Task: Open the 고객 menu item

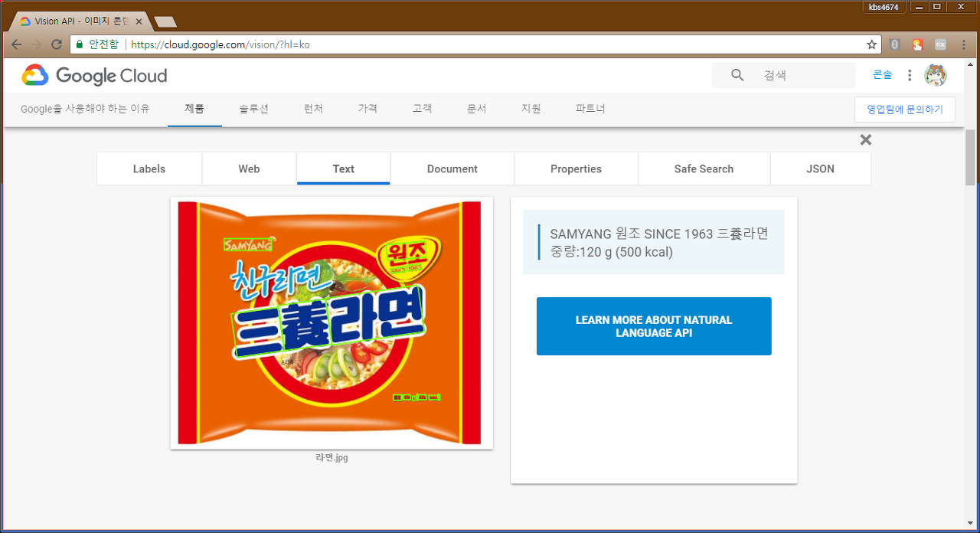Action: [422, 109]
